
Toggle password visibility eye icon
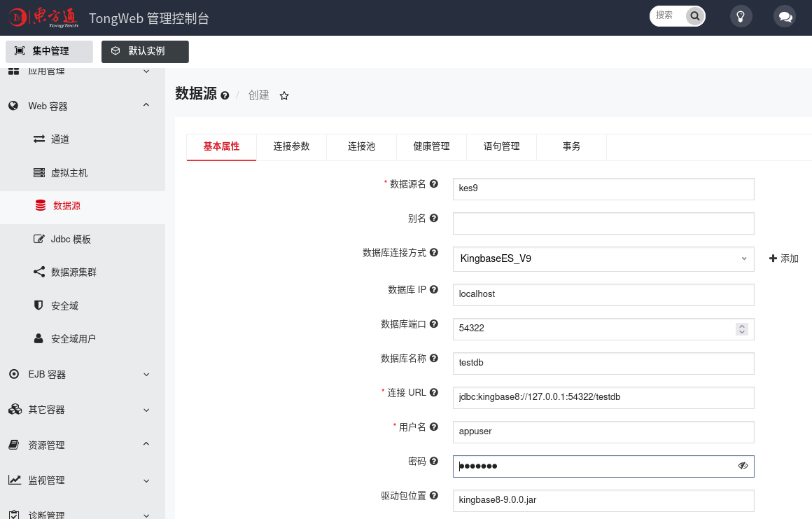(x=743, y=466)
